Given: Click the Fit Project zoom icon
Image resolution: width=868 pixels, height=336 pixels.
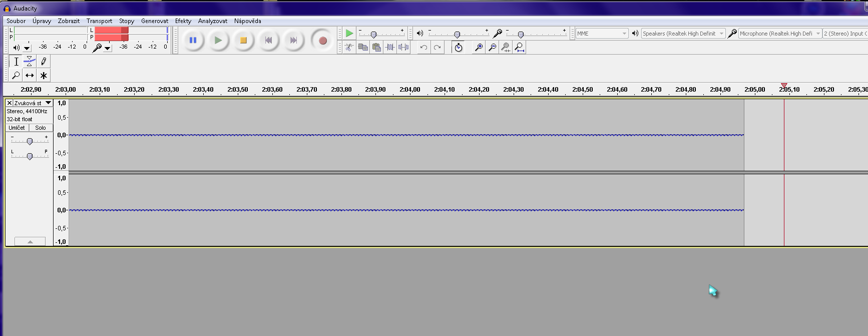Looking at the screenshot, I should (520, 47).
